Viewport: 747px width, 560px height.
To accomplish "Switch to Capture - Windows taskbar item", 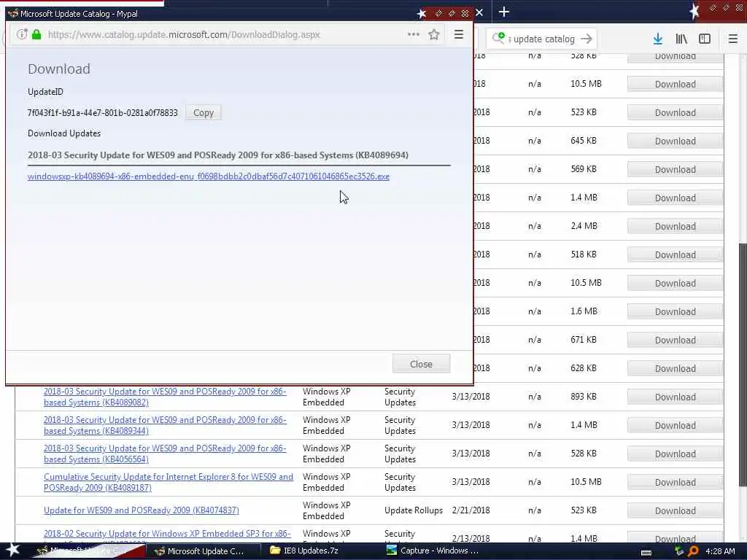I will [x=433, y=551].
